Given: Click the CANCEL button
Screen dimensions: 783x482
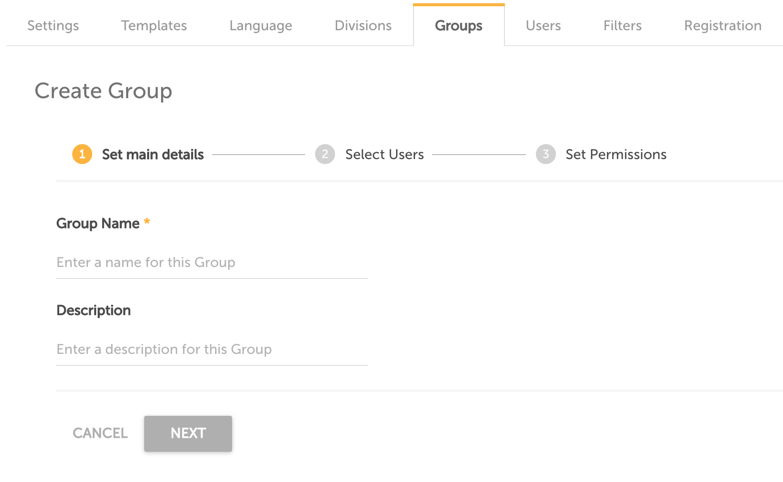Looking at the screenshot, I should click(100, 433).
